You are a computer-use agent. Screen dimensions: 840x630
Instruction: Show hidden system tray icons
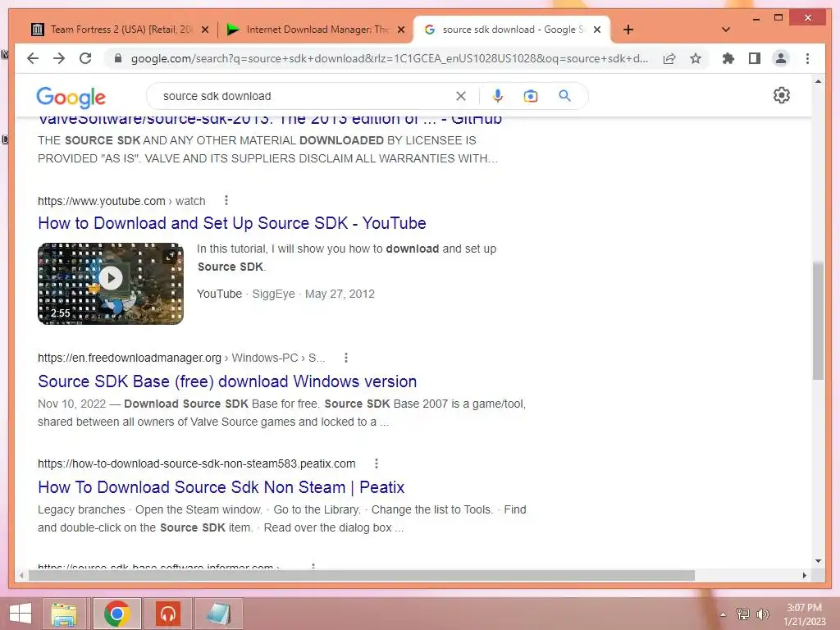723,614
